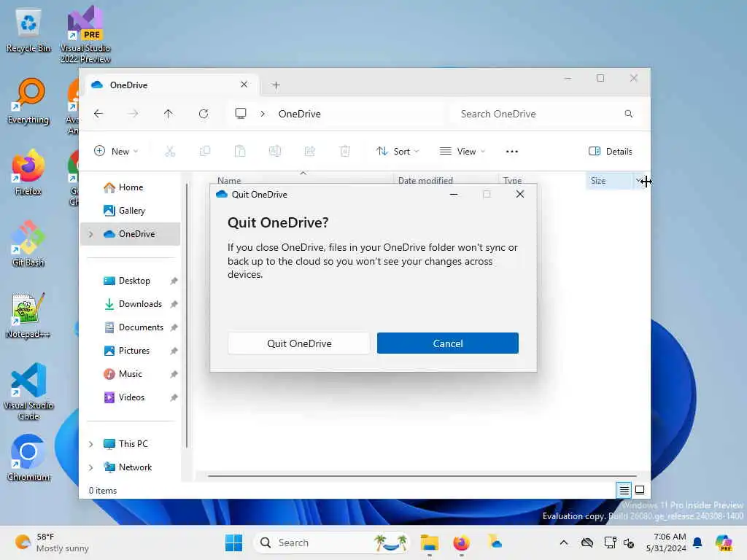Screen dimensions: 747x560
Task: Select OneDrive in the address breadcrumb
Action: (300, 114)
